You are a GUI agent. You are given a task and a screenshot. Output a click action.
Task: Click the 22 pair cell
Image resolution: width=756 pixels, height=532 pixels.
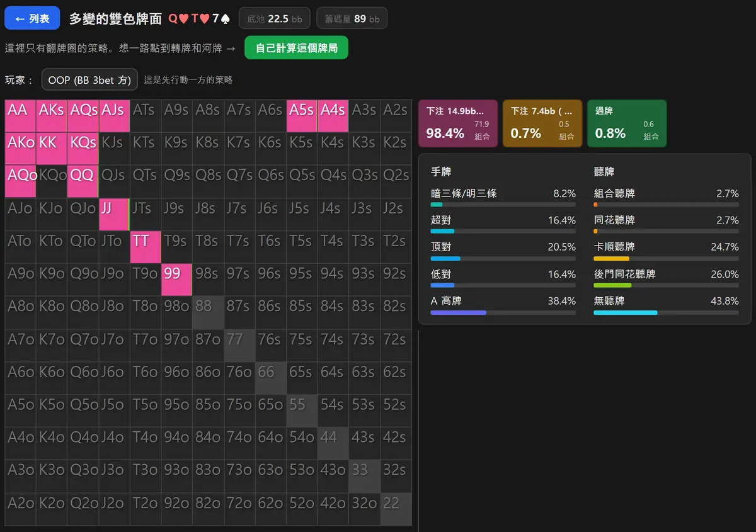pyautogui.click(x=396, y=509)
